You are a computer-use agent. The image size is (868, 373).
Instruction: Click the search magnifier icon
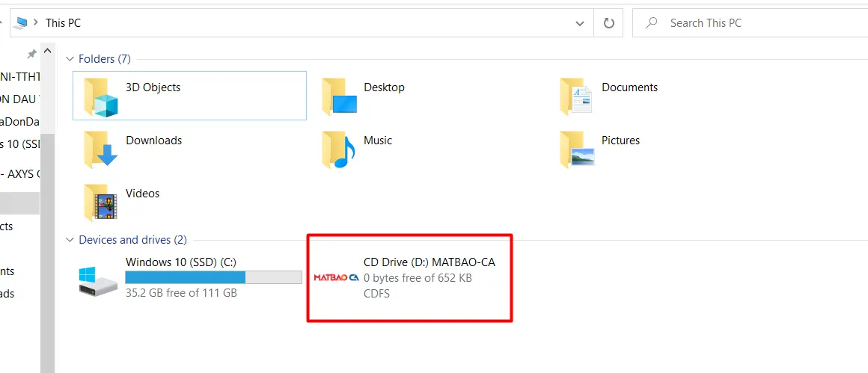coord(652,22)
